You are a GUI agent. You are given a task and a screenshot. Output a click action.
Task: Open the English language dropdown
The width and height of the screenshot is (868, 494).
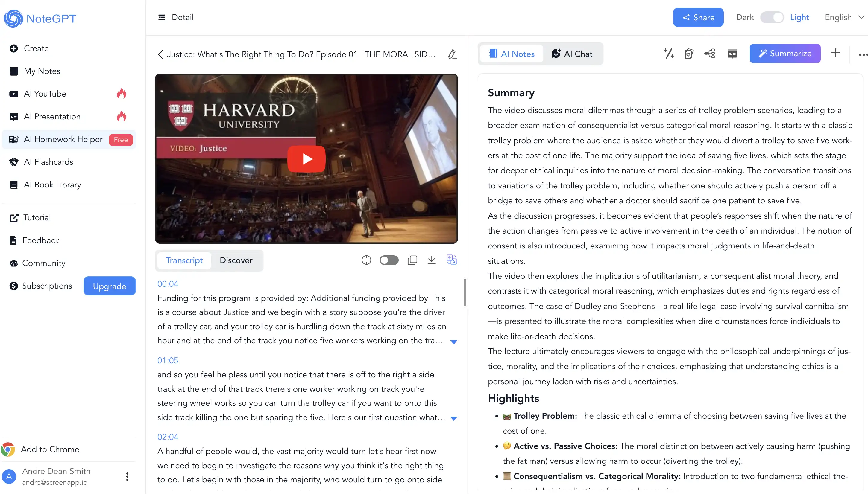coord(844,17)
